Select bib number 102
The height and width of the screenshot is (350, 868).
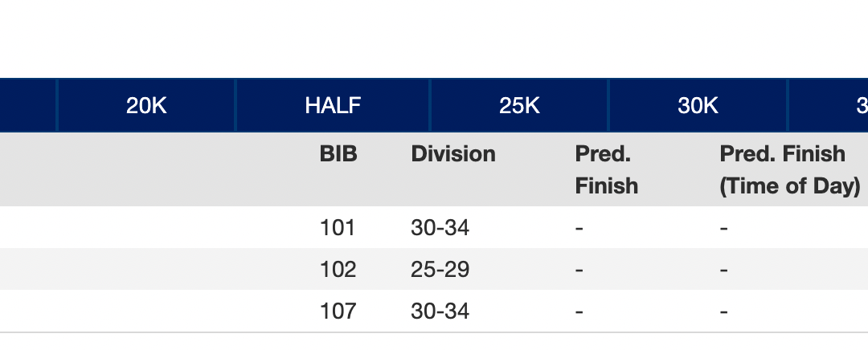[338, 270]
